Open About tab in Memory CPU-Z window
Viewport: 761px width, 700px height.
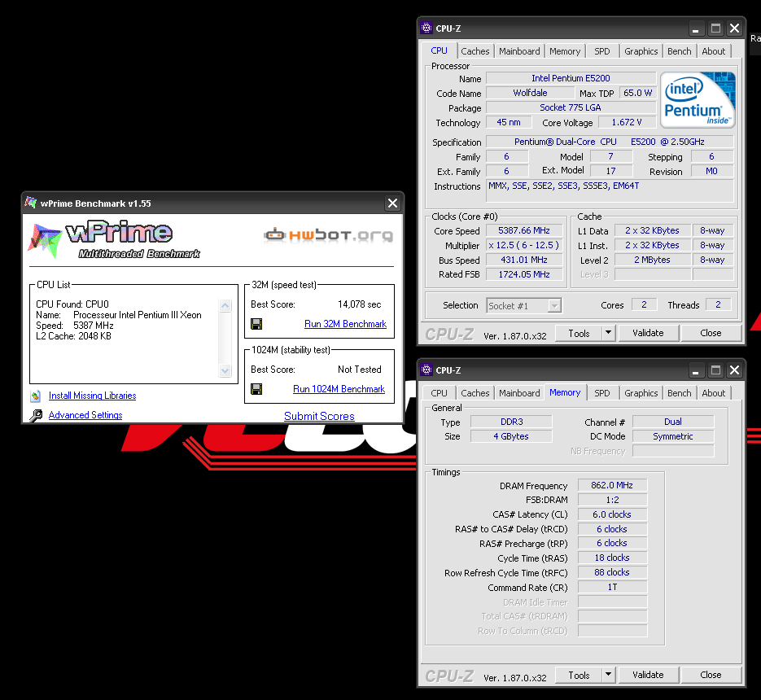(x=714, y=393)
